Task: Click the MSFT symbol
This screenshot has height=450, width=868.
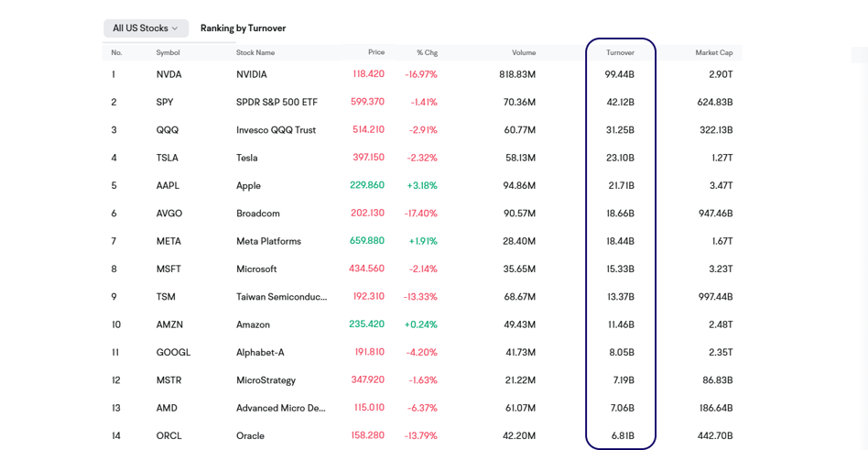Action: [x=168, y=269]
